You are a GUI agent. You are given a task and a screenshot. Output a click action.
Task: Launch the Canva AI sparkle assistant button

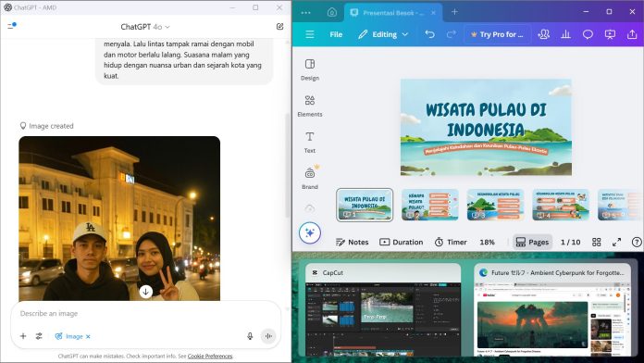(x=310, y=233)
